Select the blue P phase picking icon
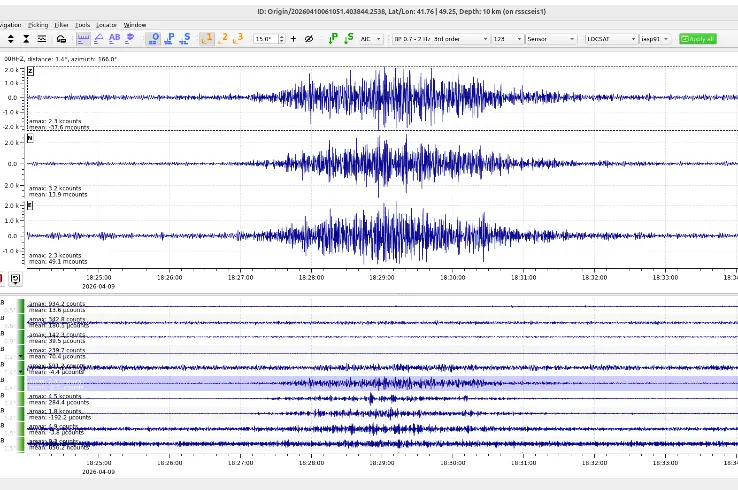 click(x=170, y=38)
